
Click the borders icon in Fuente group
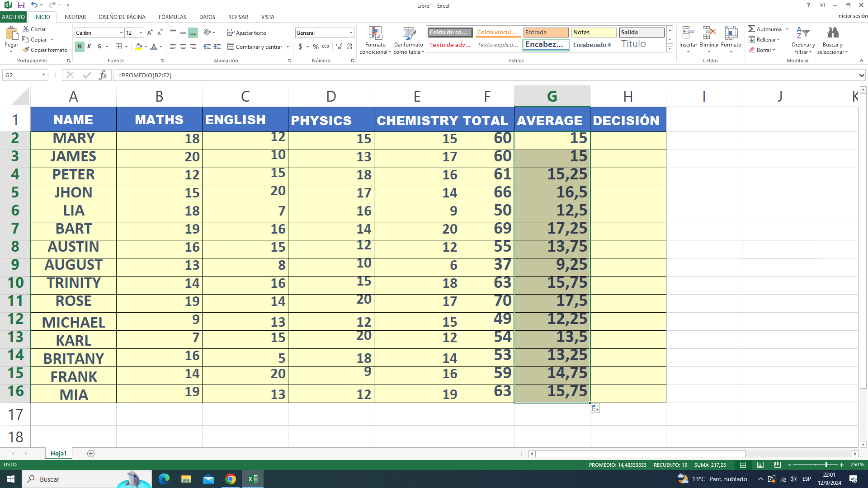(118, 47)
